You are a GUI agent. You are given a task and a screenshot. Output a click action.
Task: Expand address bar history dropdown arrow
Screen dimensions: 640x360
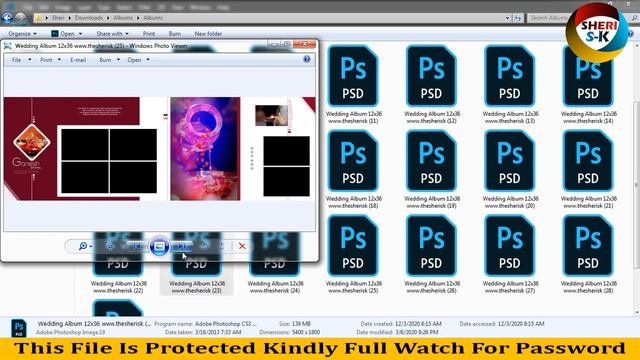(x=507, y=18)
